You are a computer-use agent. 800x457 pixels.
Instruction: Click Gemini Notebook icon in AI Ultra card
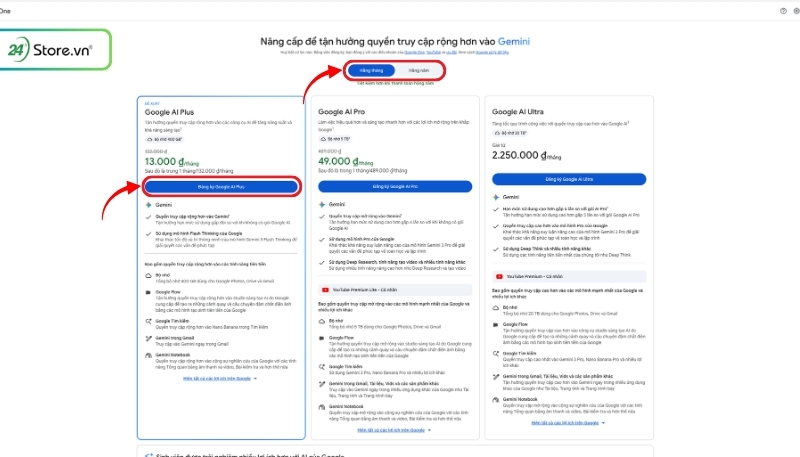(x=495, y=400)
